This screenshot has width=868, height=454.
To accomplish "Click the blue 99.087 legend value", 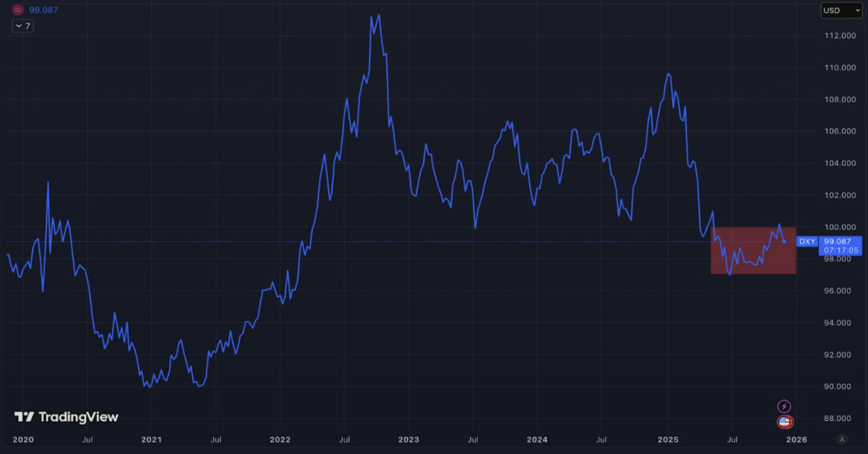I will (43, 10).
